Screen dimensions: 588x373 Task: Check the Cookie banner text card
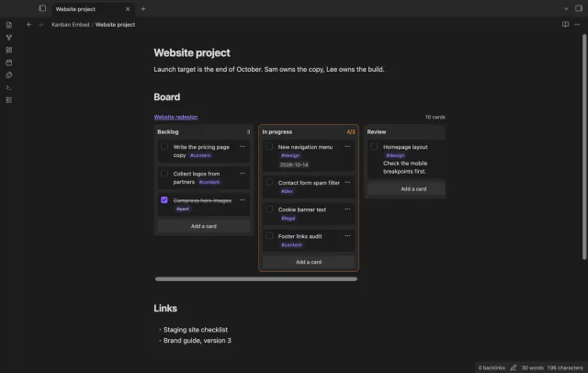[x=269, y=209]
